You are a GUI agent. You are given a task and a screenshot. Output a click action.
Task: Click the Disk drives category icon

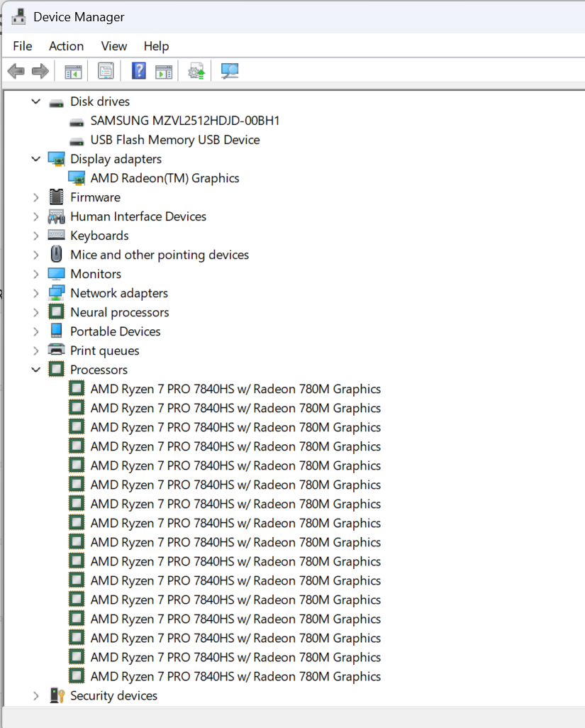pos(56,102)
